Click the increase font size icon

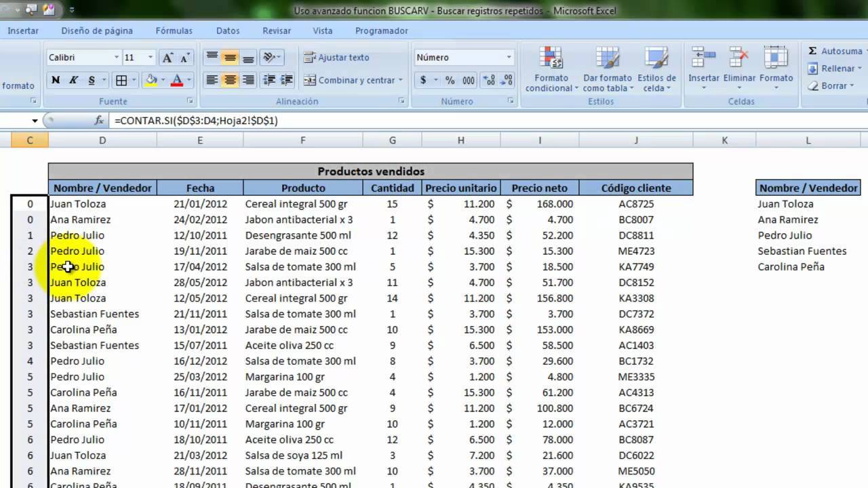point(167,58)
